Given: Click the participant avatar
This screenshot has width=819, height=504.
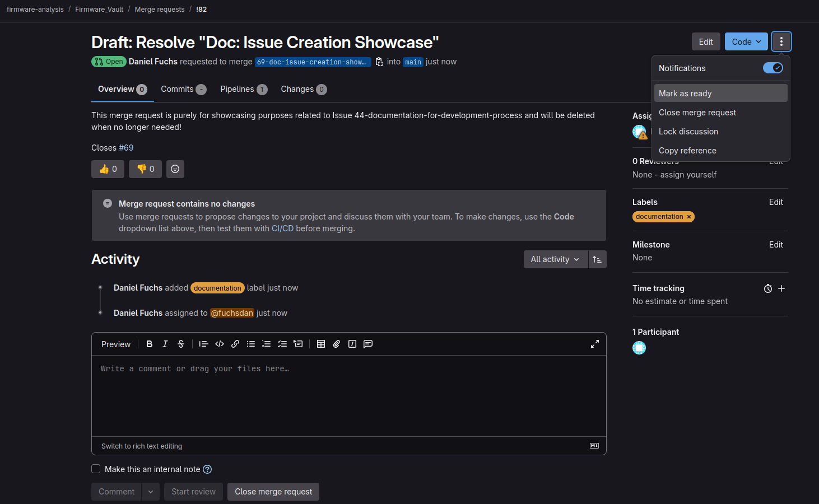Looking at the screenshot, I should coord(639,348).
